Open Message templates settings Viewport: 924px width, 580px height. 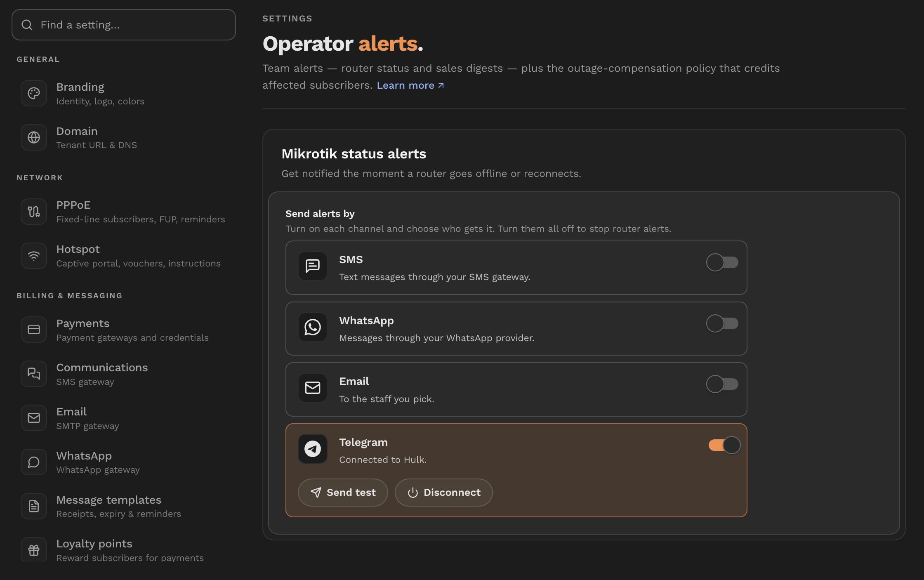point(124,506)
